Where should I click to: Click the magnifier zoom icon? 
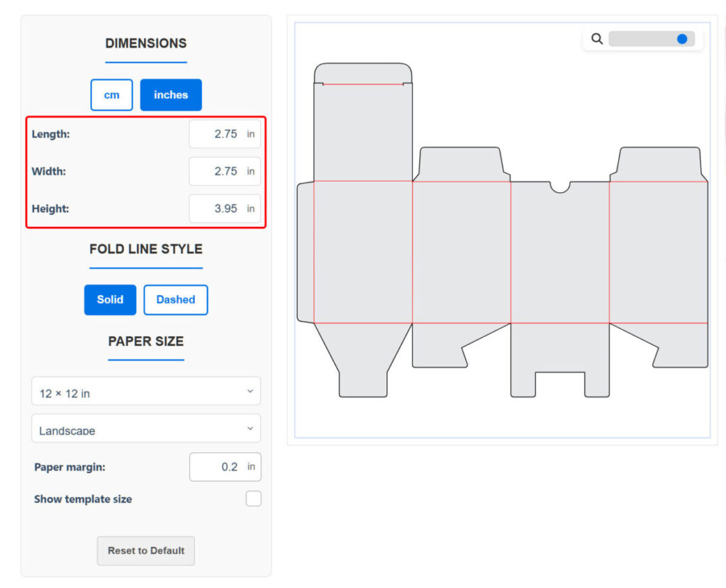[x=597, y=39]
